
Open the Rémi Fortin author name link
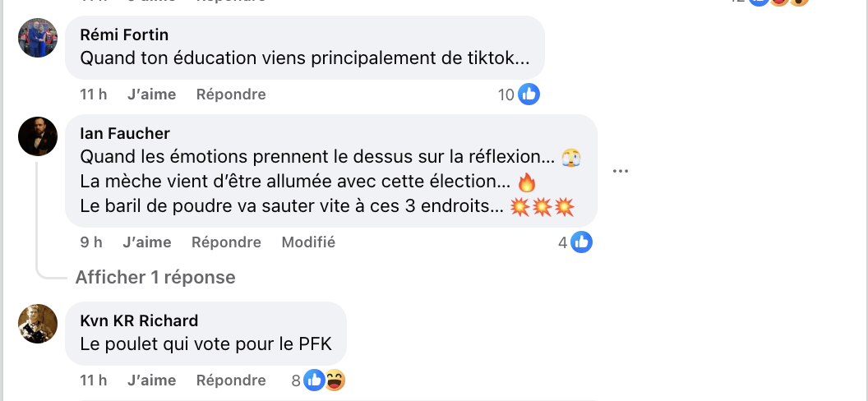[x=124, y=35]
